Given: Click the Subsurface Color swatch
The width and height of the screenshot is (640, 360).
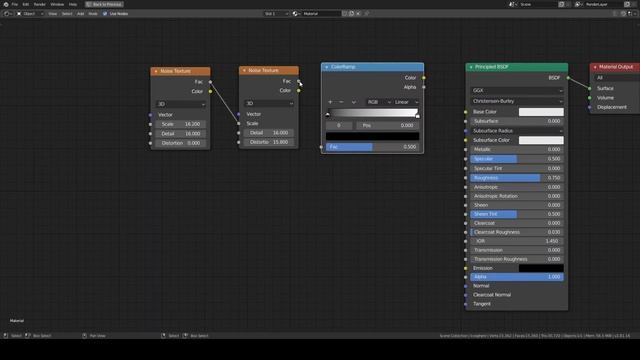Looking at the screenshot, I should pyautogui.click(x=541, y=140).
